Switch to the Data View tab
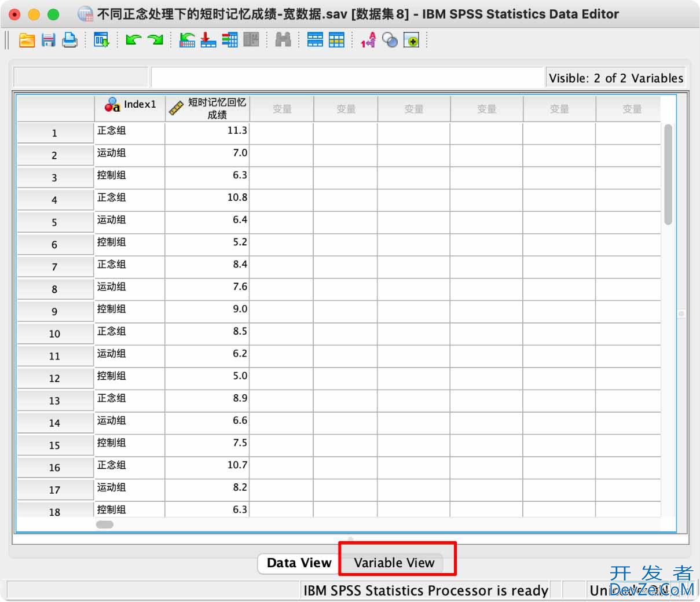The width and height of the screenshot is (700, 602). click(299, 563)
